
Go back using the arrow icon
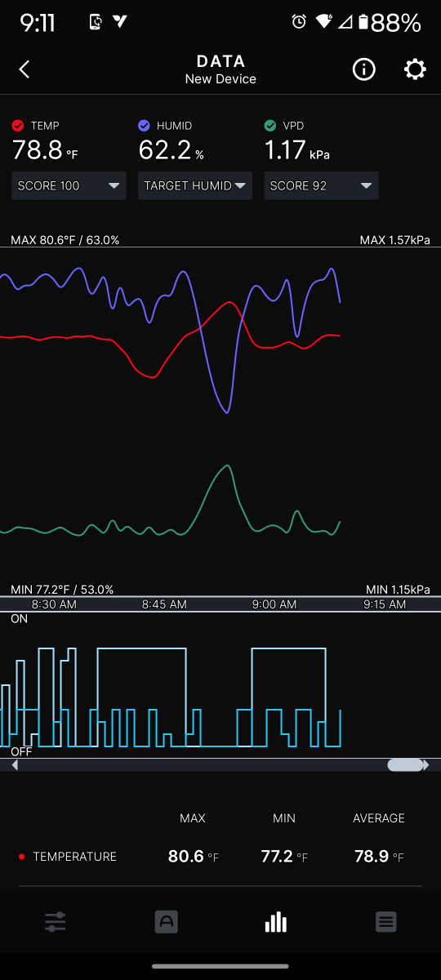pyautogui.click(x=24, y=69)
